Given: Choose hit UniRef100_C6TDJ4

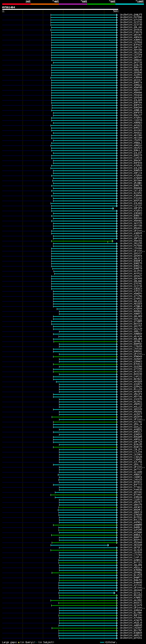Looking at the screenshot, I should tap(131, 236).
